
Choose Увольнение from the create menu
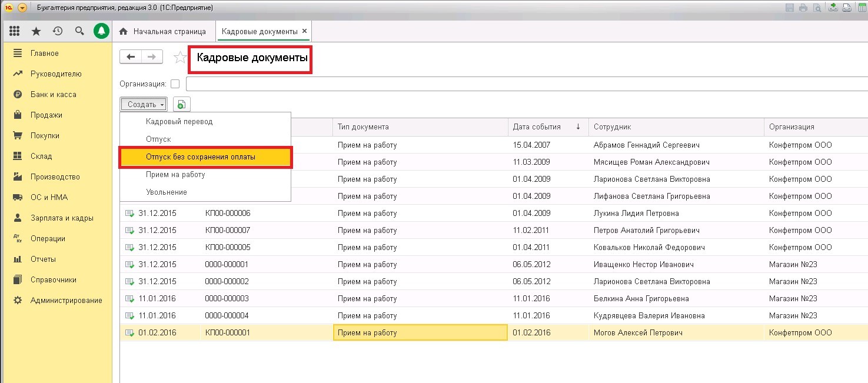(x=167, y=192)
